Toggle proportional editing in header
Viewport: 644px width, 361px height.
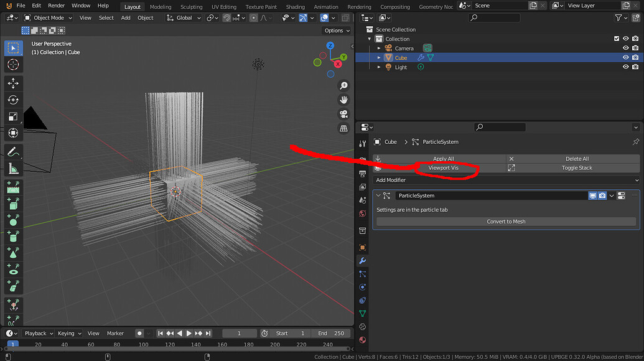[253, 17]
